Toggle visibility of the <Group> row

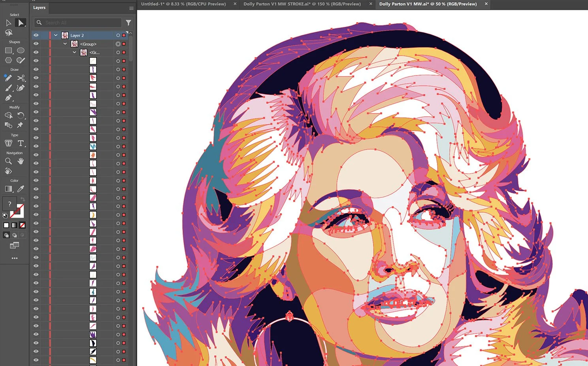pos(36,44)
